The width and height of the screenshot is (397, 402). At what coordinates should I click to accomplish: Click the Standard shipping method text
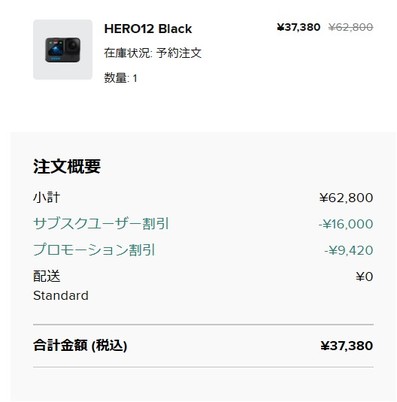click(x=61, y=296)
